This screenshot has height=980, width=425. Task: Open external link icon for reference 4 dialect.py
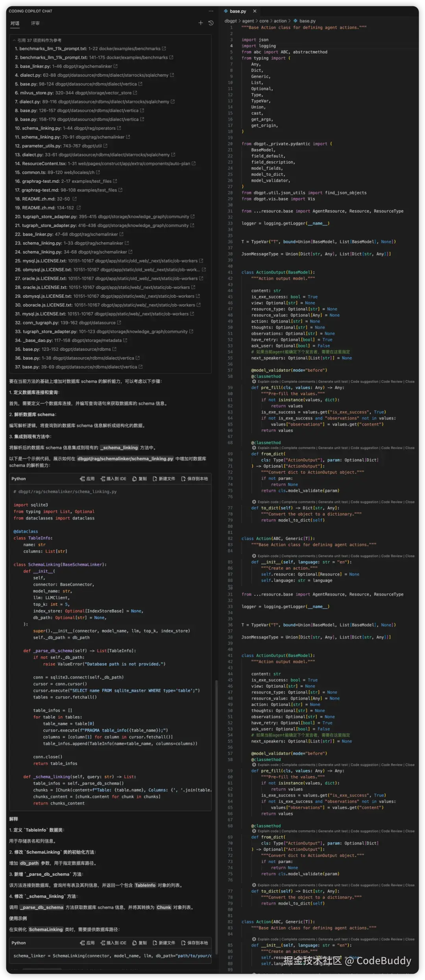(172, 75)
